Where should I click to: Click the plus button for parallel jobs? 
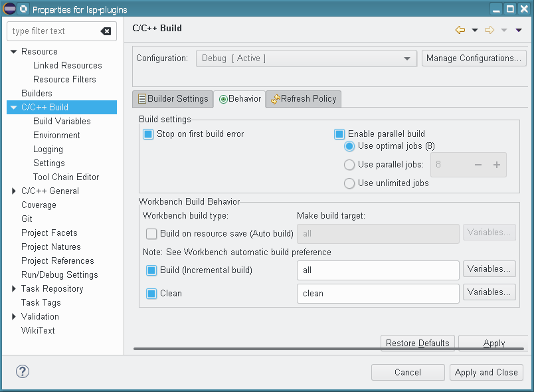(496, 165)
